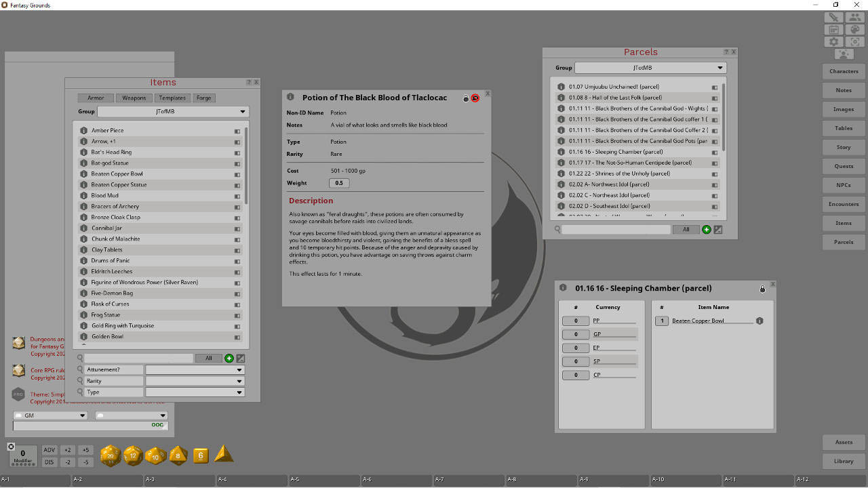Click the info icon beside Beaten Copper Bowl
The width and height of the screenshot is (868, 488).
click(x=759, y=321)
